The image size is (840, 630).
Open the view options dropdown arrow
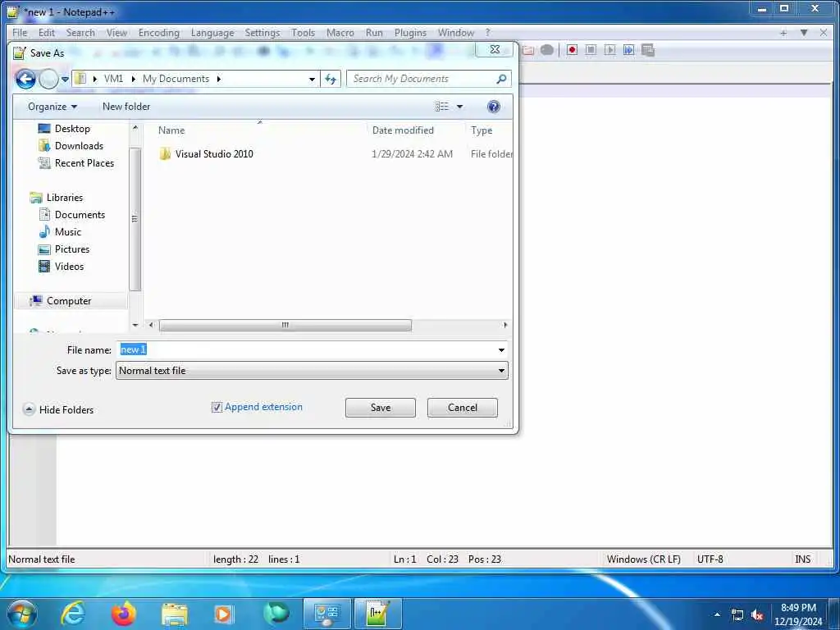tap(459, 107)
